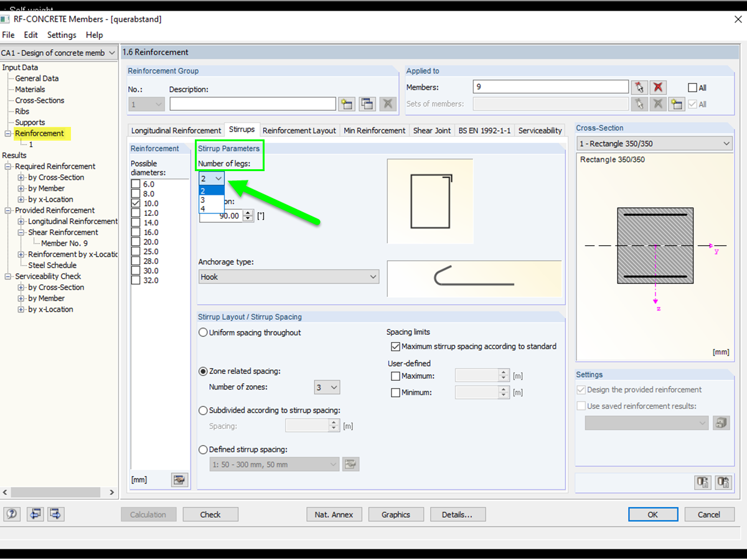Toggle Maximum stirrup spacing according to standard
Image resolution: width=747 pixels, height=560 pixels.
pyautogui.click(x=395, y=347)
